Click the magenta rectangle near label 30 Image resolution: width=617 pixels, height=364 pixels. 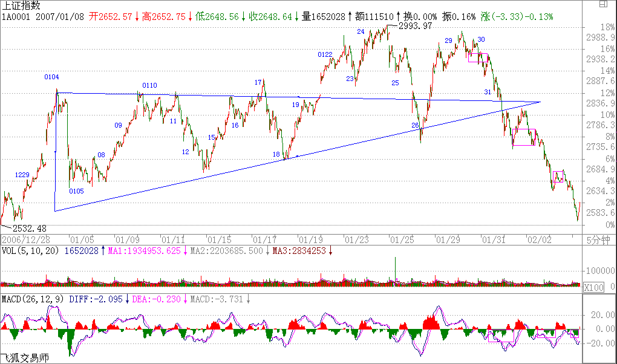[477, 57]
